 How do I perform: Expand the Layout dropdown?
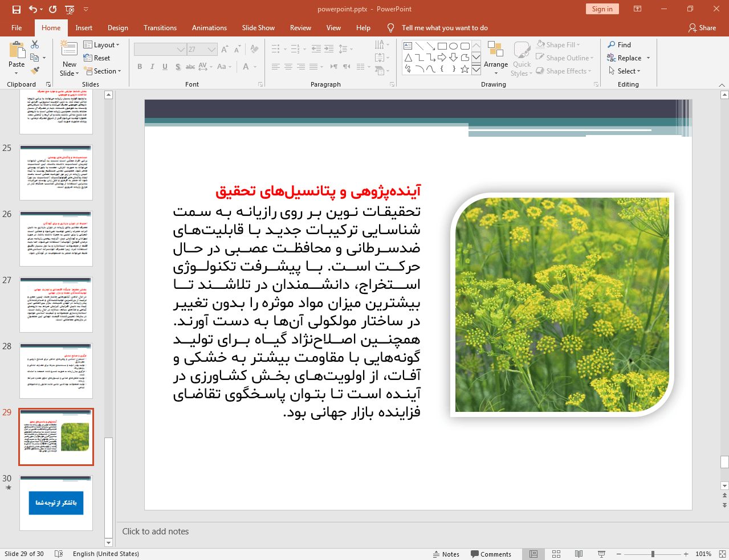pyautogui.click(x=101, y=45)
